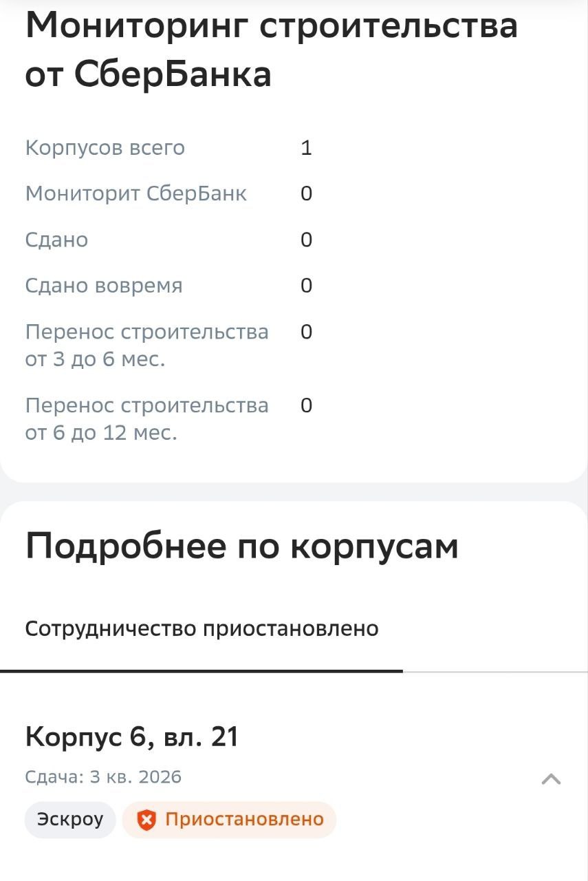Viewport: 588px width, 881px height.
Task: Select the Сдано вовремя row label
Action: 104,286
